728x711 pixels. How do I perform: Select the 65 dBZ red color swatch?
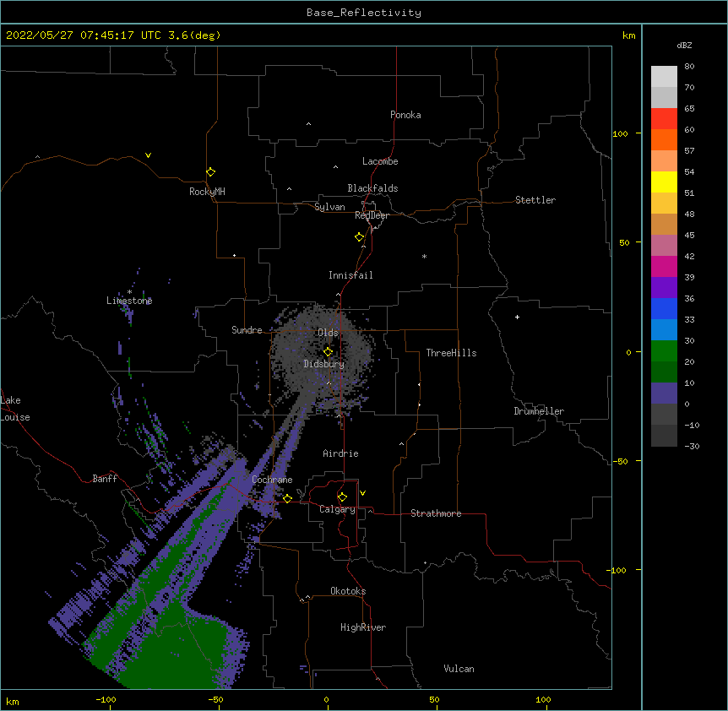(x=664, y=119)
